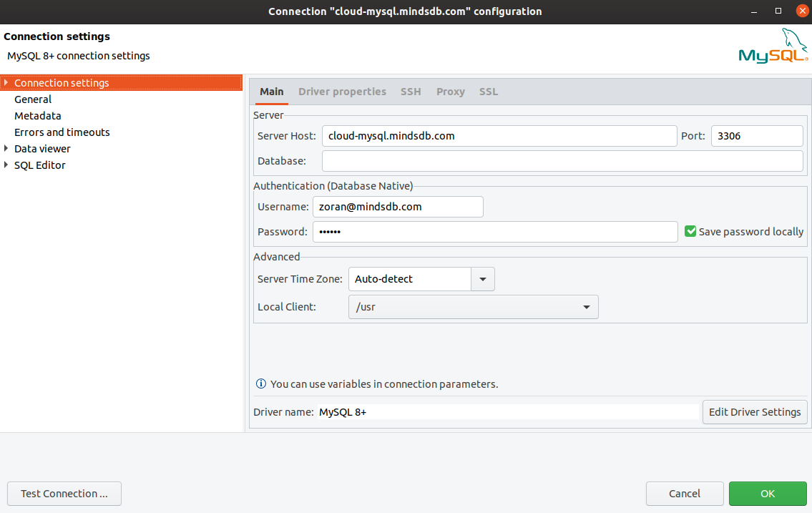
Task: Click the MySQL dolphin logo
Action: (x=773, y=46)
